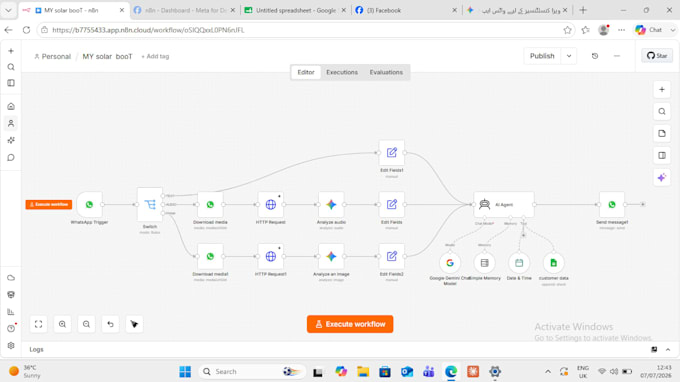Image resolution: width=680 pixels, height=382 pixels.
Task: Click the orange Execute workflow button at bottom
Action: point(350,324)
